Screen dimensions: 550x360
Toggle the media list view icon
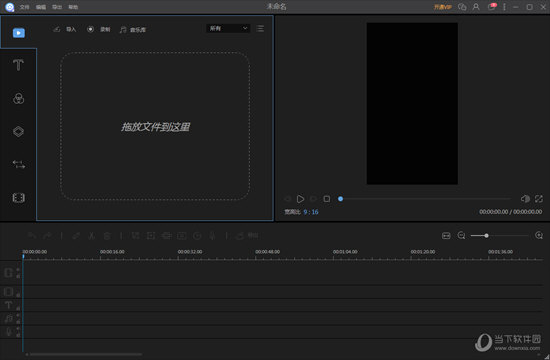tap(260, 28)
